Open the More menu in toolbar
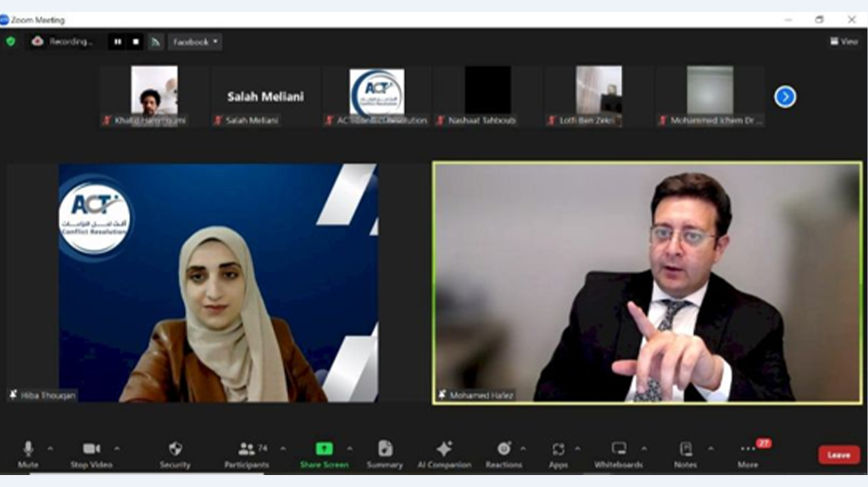868x487 pixels. (748, 453)
